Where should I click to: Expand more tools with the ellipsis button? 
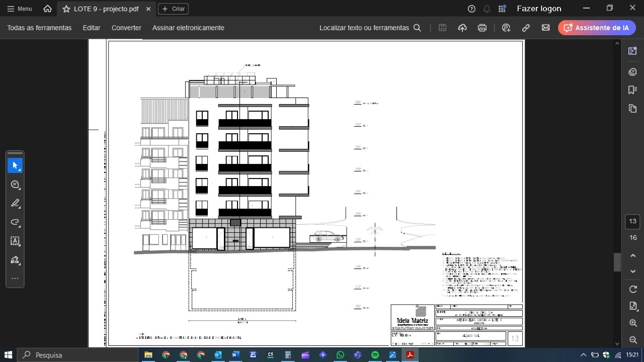(15, 279)
